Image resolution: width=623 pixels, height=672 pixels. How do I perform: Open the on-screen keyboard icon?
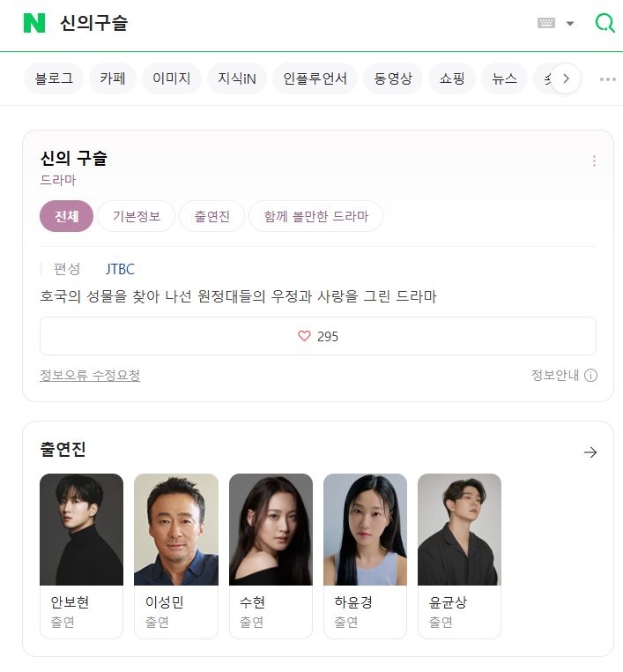[546, 23]
